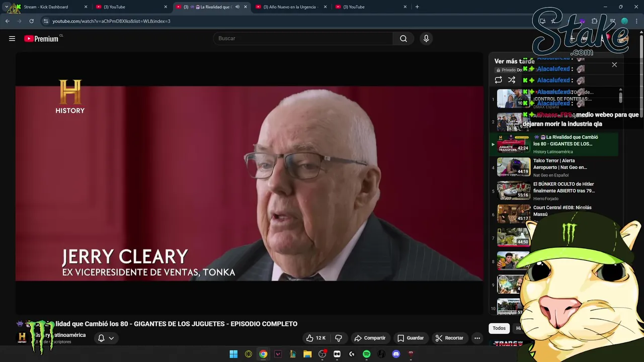Open more actions three-dot menu
This screenshot has height=362, width=644.
477,338
